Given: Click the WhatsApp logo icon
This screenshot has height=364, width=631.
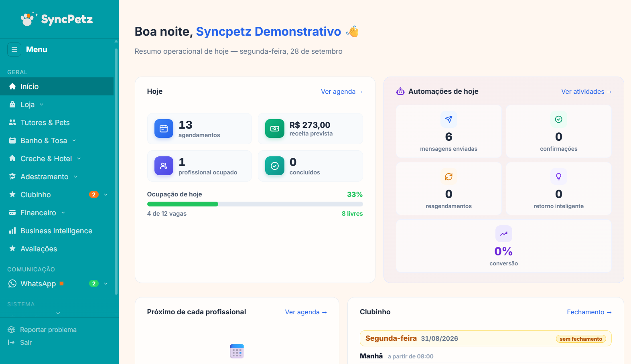Looking at the screenshot, I should [12, 283].
